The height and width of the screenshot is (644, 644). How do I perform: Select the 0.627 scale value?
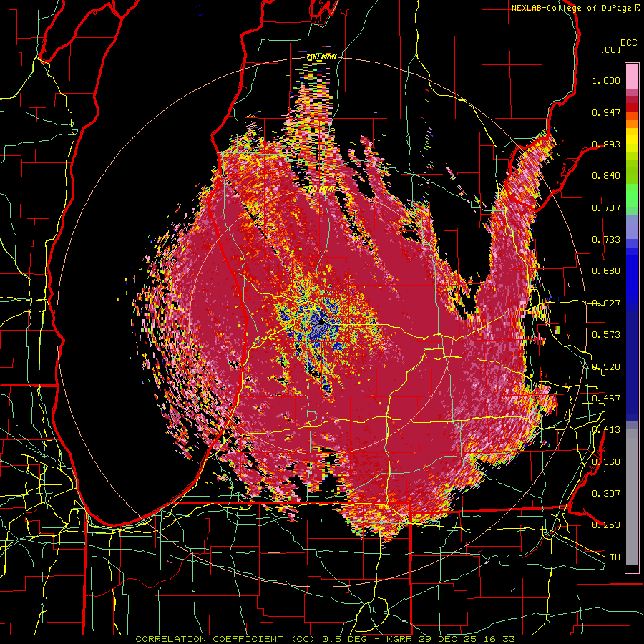click(606, 303)
